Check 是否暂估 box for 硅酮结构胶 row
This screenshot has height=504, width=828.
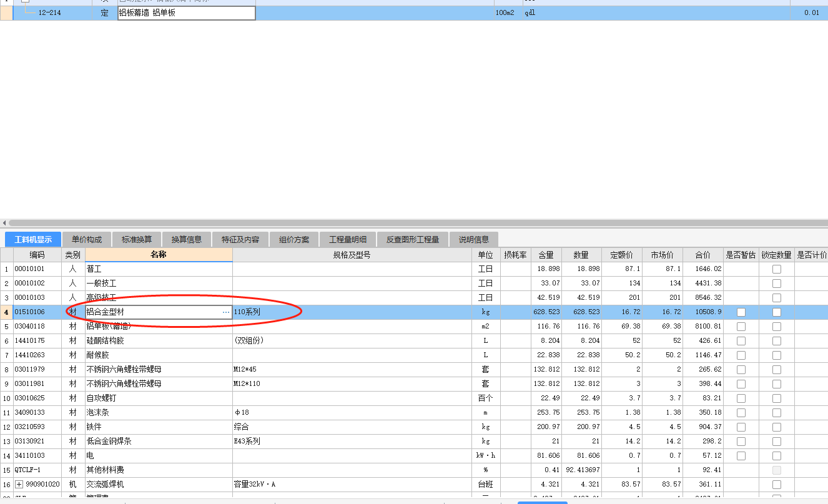coord(741,341)
